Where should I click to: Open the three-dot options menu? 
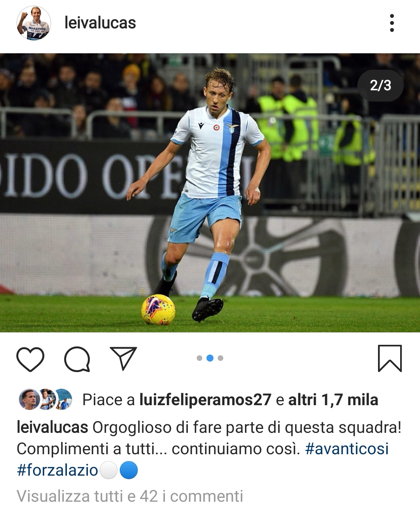click(392, 23)
